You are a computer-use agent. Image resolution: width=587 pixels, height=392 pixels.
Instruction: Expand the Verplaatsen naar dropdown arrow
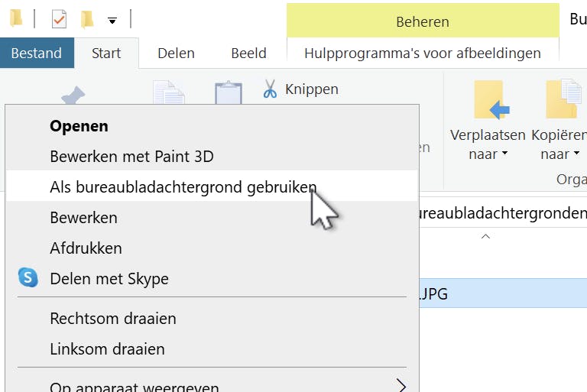point(504,155)
